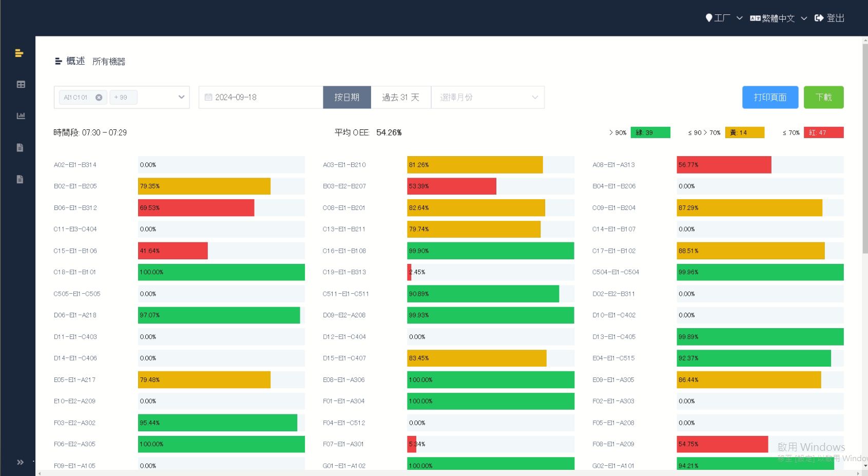
Task: Expand the machine selection dropdown arrow
Action: (x=181, y=97)
